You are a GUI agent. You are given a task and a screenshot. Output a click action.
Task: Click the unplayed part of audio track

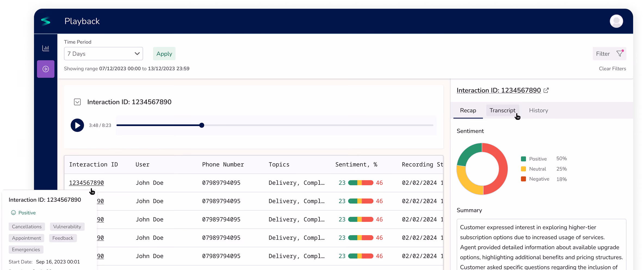point(319,125)
